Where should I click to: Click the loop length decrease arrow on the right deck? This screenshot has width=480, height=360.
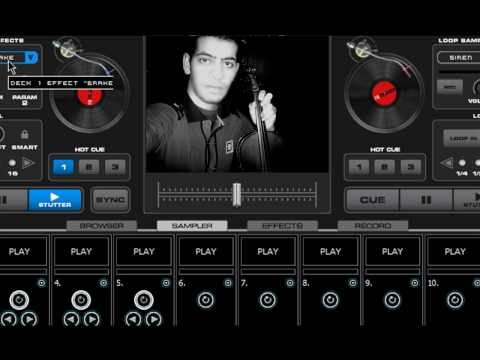(447, 163)
